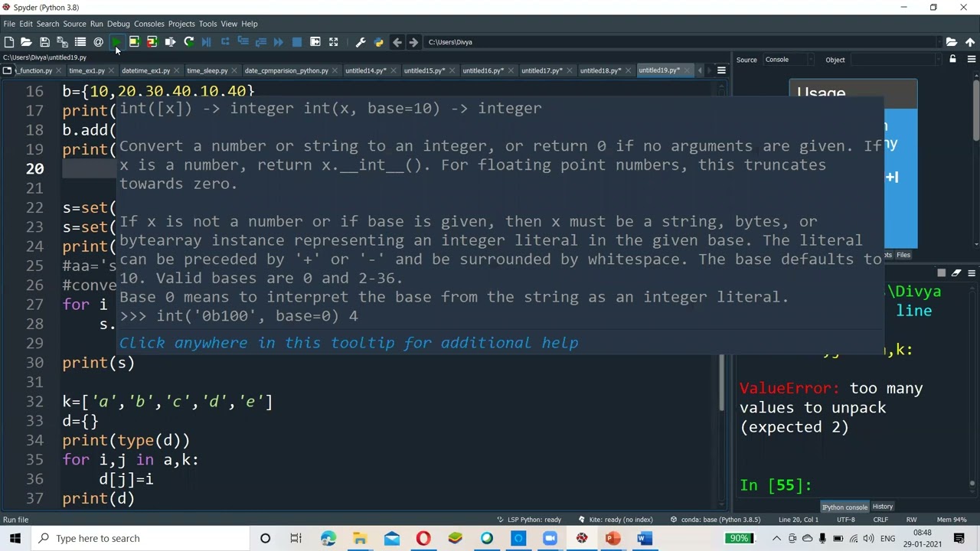The width and height of the screenshot is (980, 551).
Task: Switch to the History tab
Action: [x=883, y=507]
